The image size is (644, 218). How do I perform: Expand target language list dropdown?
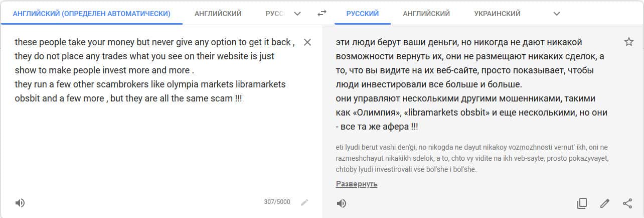click(x=556, y=14)
